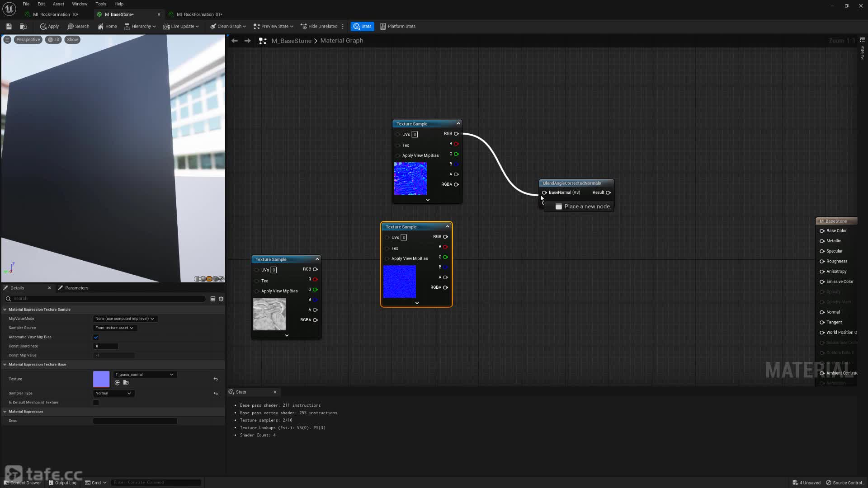The image size is (868, 488).
Task: Expand advanced pins on top Texture Sample
Action: 428,200
